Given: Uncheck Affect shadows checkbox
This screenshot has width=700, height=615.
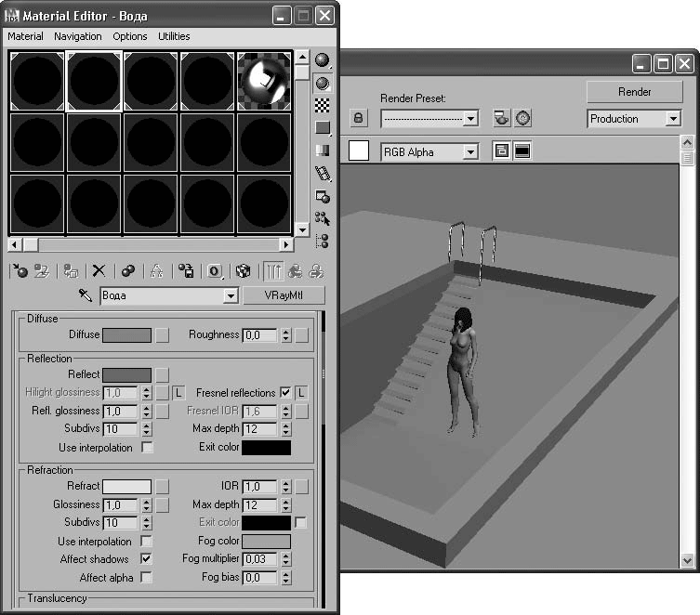Looking at the screenshot, I should (146, 559).
